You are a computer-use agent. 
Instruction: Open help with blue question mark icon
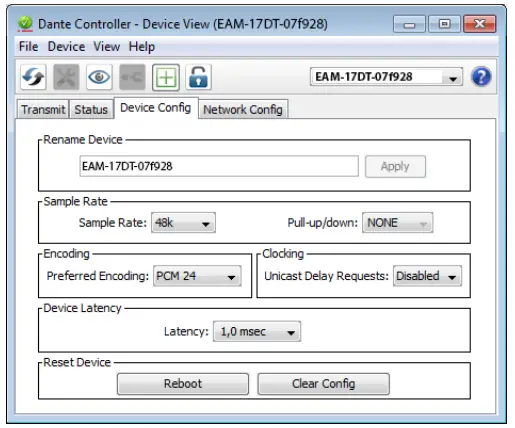click(481, 77)
